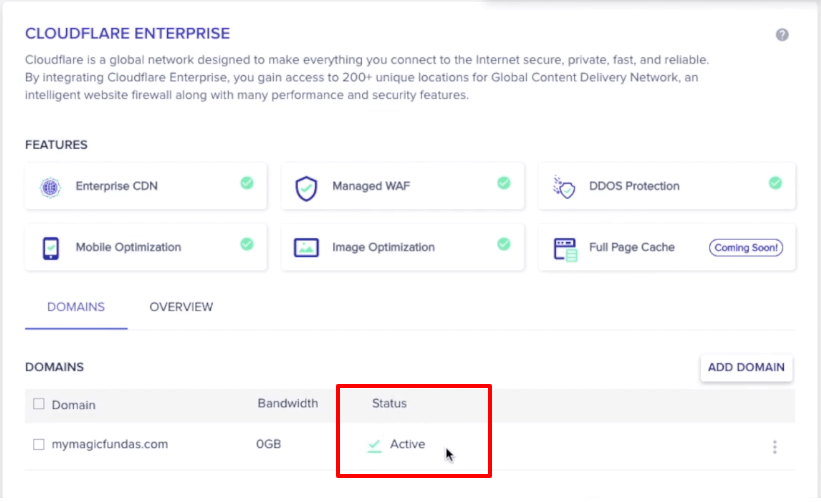
Task: Select the mymagicfundas.com row checkbox
Action: pyautogui.click(x=39, y=444)
